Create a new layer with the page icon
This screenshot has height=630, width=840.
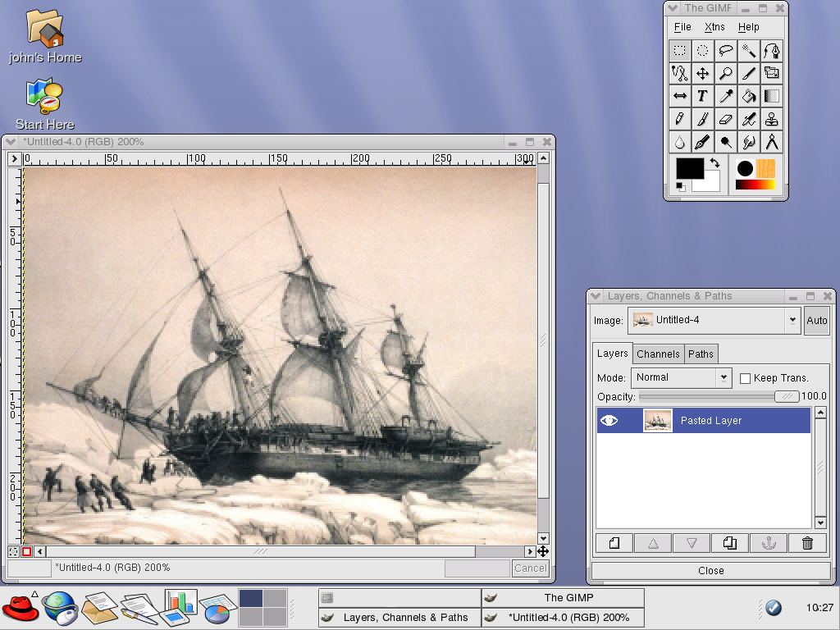coord(614,543)
